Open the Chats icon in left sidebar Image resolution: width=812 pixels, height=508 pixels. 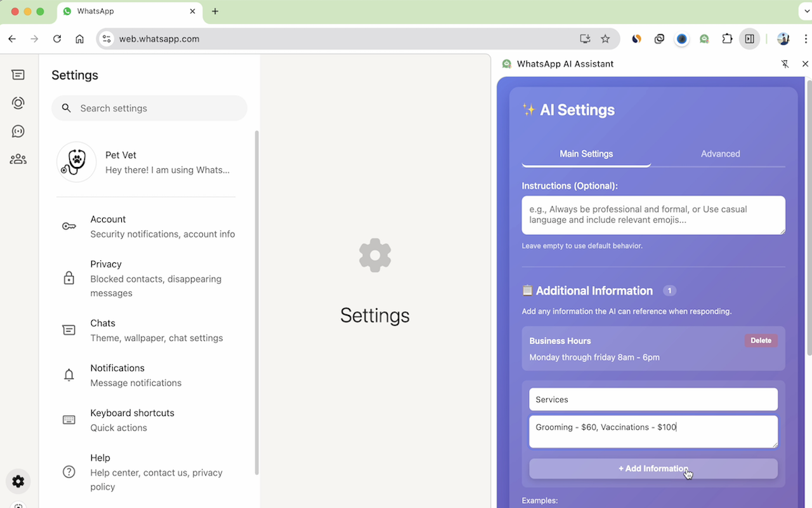[18, 75]
